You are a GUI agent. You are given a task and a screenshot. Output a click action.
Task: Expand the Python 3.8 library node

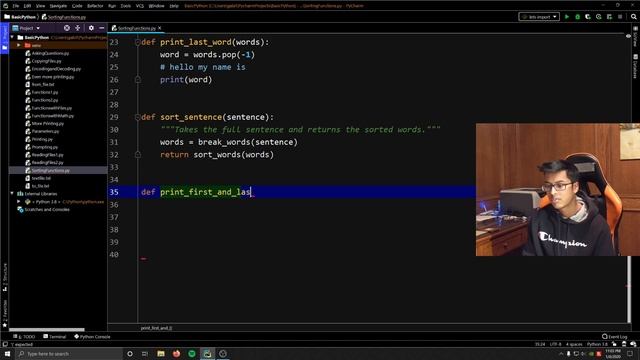pos(19,202)
